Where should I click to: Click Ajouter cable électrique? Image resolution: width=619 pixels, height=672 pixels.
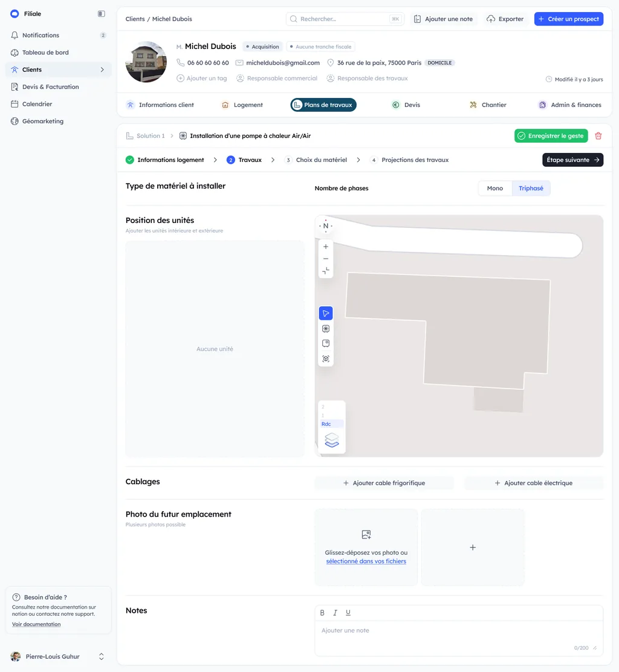click(534, 483)
